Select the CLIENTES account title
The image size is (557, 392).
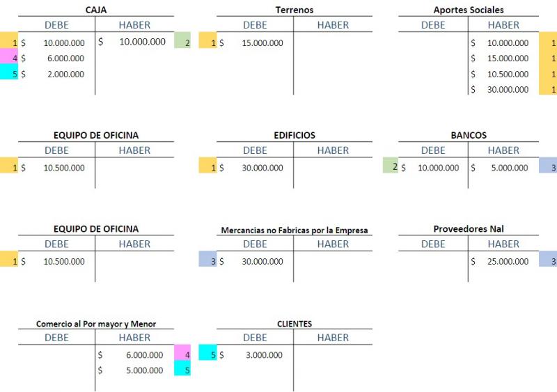point(294,323)
